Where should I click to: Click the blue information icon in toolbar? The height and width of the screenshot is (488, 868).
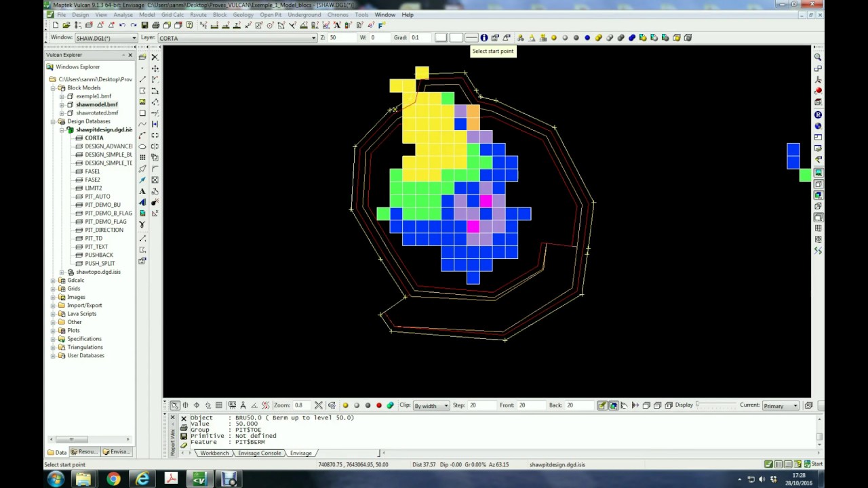tap(484, 38)
